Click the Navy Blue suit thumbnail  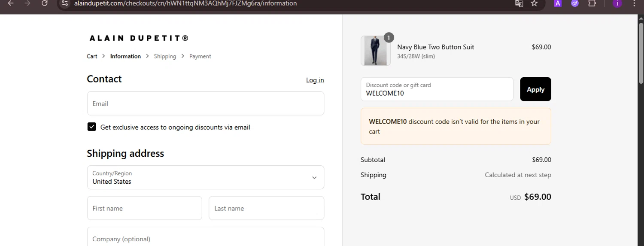[376, 51]
